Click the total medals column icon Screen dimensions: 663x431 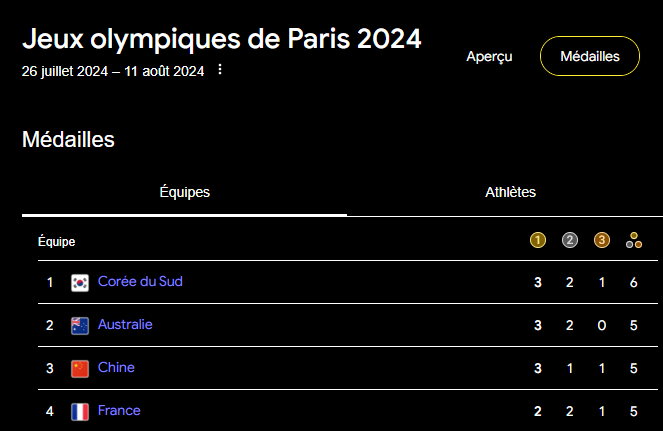(633, 240)
